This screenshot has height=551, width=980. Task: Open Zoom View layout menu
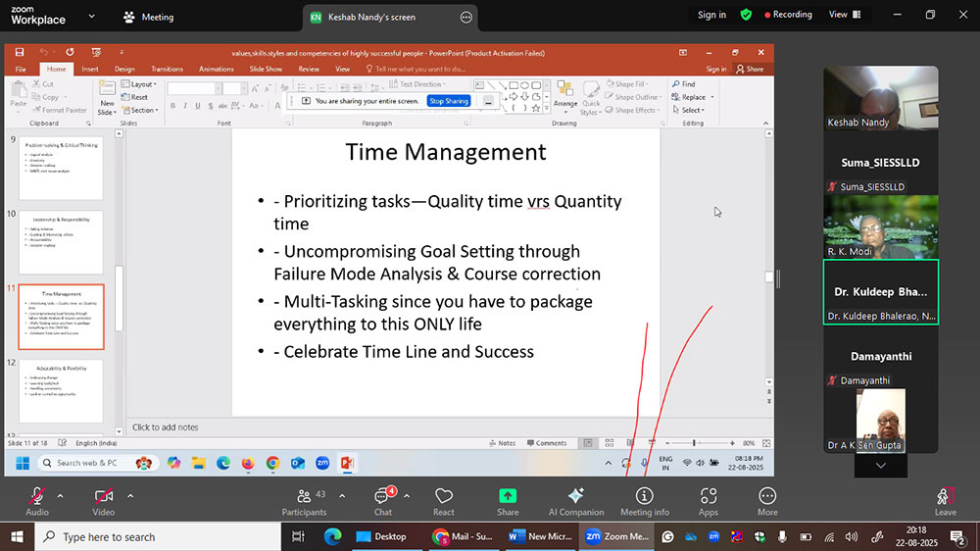pos(845,15)
